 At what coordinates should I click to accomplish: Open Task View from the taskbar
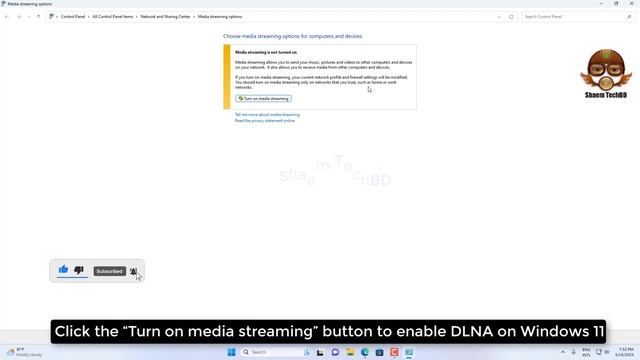(x=320, y=352)
